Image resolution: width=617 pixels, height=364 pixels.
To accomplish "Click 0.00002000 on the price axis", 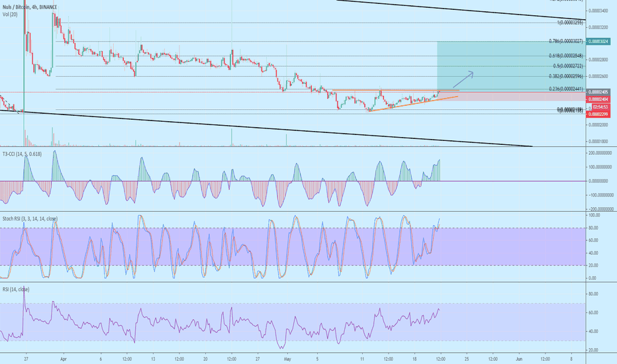I will coord(598,125).
